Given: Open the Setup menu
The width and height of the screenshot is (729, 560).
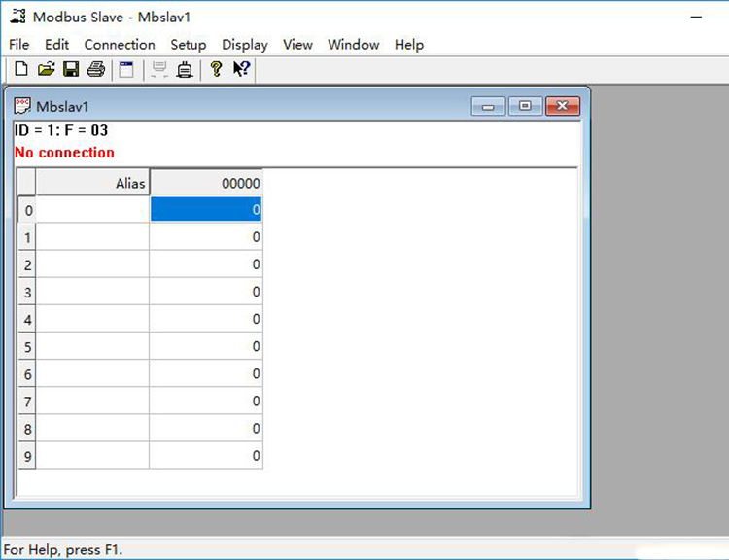Looking at the screenshot, I should pos(189,45).
